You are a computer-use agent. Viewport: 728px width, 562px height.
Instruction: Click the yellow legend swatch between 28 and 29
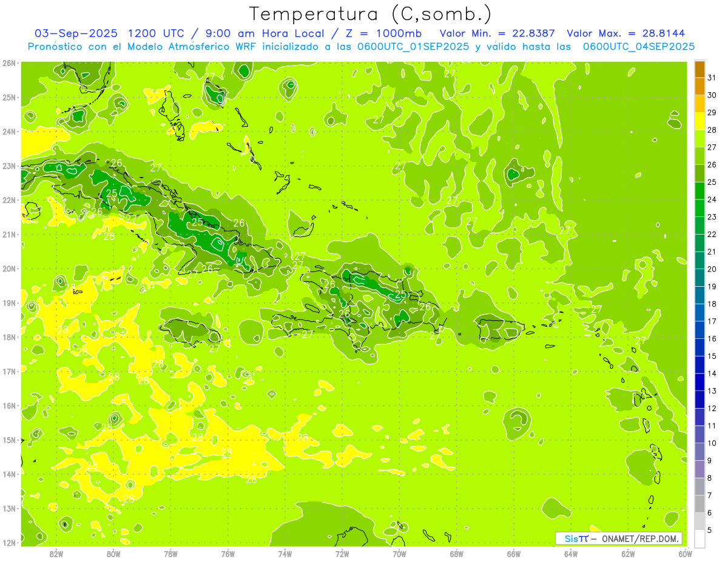(x=699, y=121)
